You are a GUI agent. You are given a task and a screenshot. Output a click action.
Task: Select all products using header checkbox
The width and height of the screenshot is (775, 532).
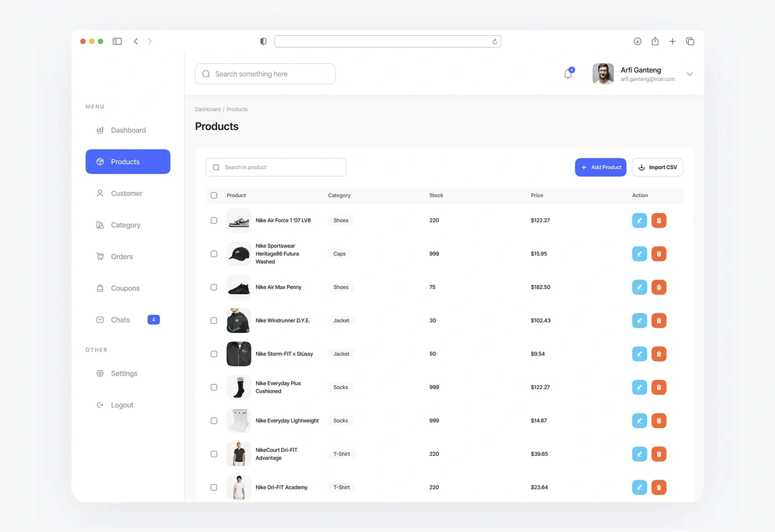(214, 195)
